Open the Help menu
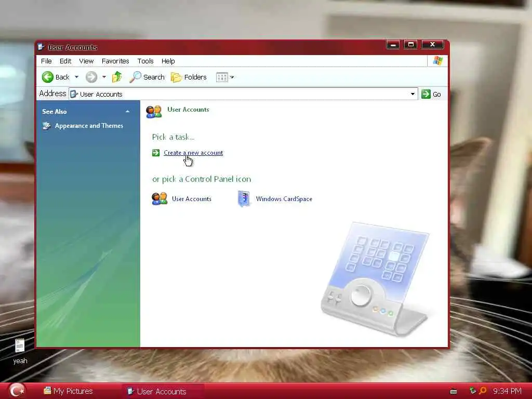The image size is (532, 399). [x=168, y=61]
